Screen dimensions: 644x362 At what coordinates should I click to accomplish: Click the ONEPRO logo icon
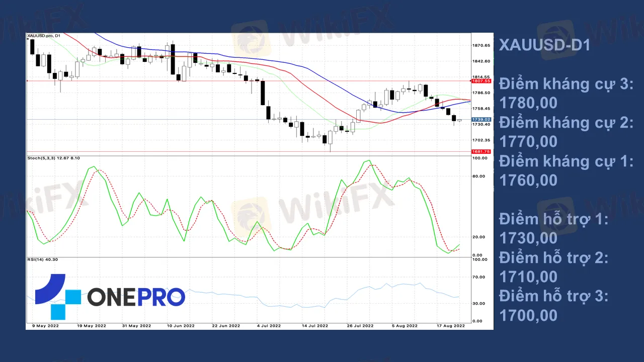(57, 297)
